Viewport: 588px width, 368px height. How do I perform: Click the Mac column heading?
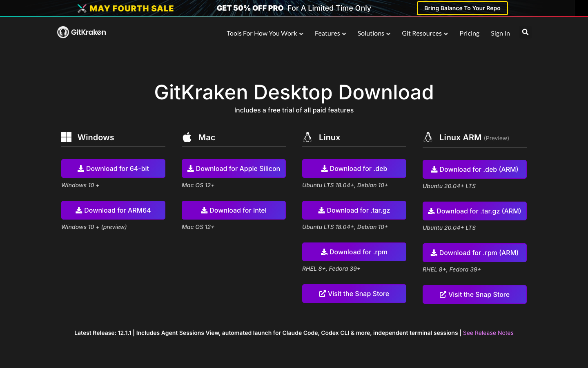[207, 137]
